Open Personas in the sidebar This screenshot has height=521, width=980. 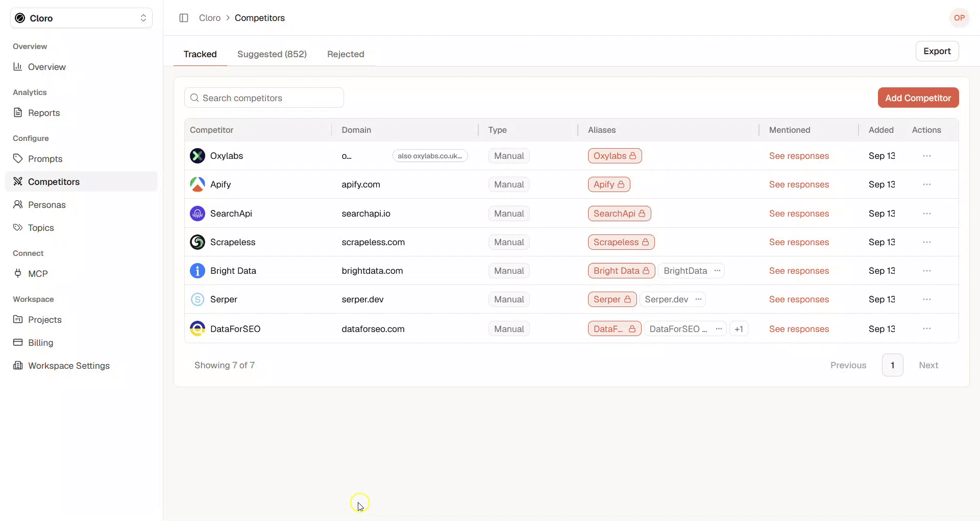click(81, 205)
